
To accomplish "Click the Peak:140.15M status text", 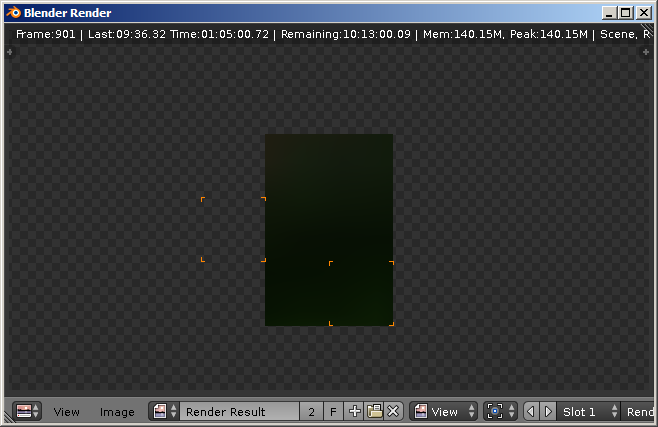I will click(x=549, y=34).
